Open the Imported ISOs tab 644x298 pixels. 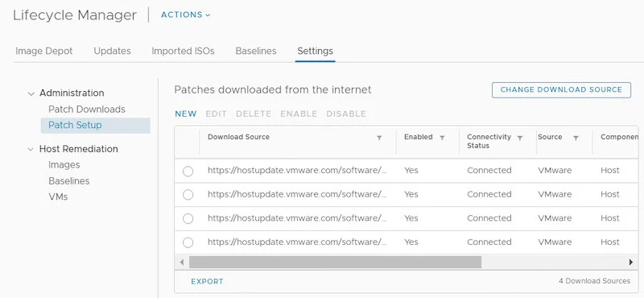point(183,51)
